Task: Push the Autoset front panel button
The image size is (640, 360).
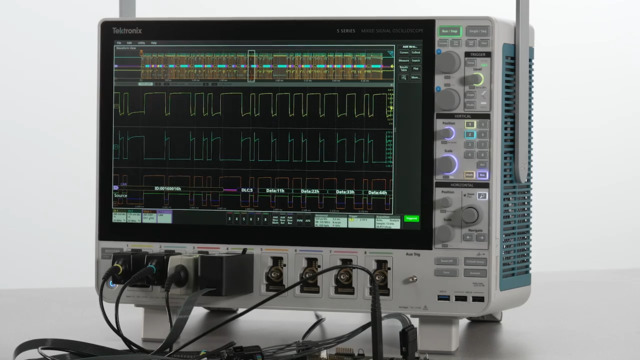Action: (476, 273)
